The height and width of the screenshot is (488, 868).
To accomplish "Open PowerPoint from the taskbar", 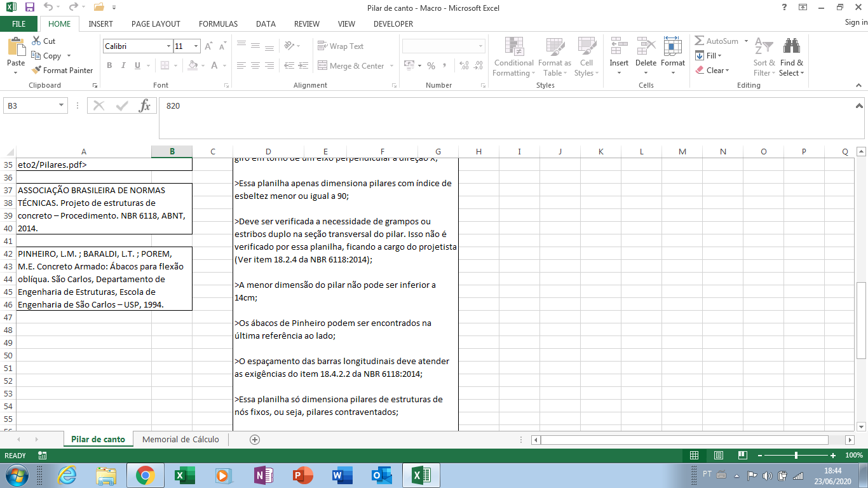I will (302, 475).
